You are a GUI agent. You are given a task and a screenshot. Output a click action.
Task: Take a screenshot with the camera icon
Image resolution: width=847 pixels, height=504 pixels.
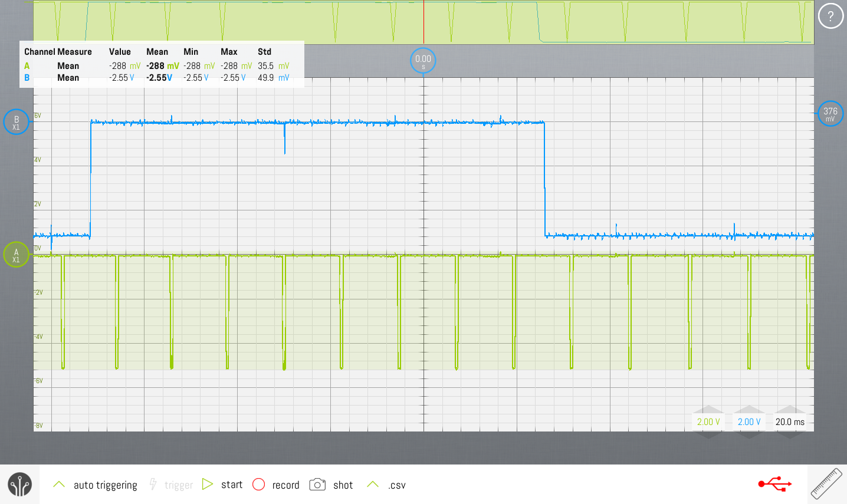pyautogui.click(x=317, y=485)
